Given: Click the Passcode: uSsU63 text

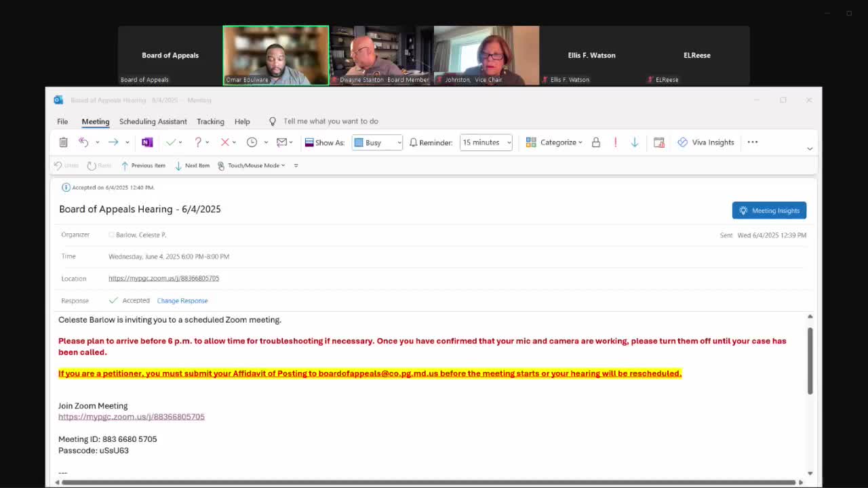Looking at the screenshot, I should pyautogui.click(x=94, y=450).
